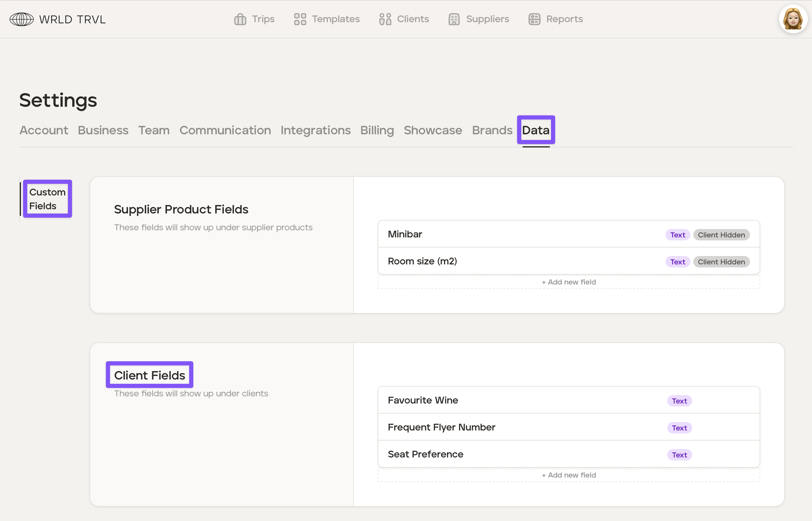Image resolution: width=812 pixels, height=521 pixels.
Task: Select Custom Fields in the sidebar
Action: click(47, 199)
